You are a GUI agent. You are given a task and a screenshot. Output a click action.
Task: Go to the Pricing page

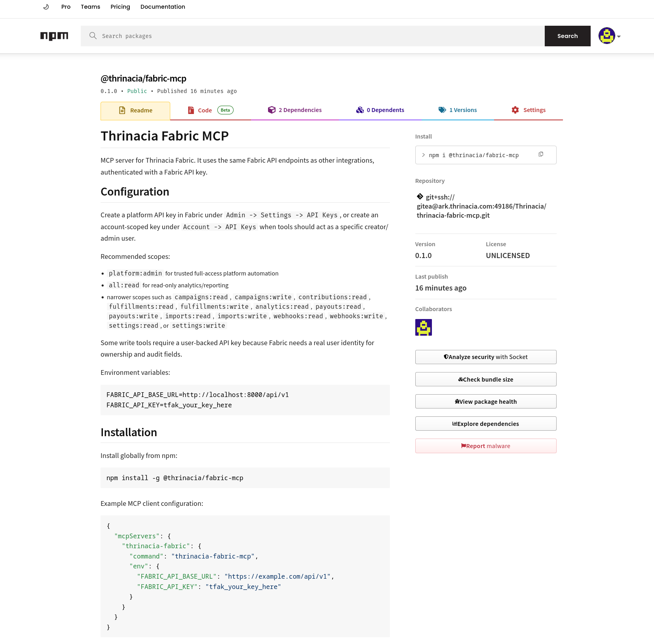coord(120,7)
